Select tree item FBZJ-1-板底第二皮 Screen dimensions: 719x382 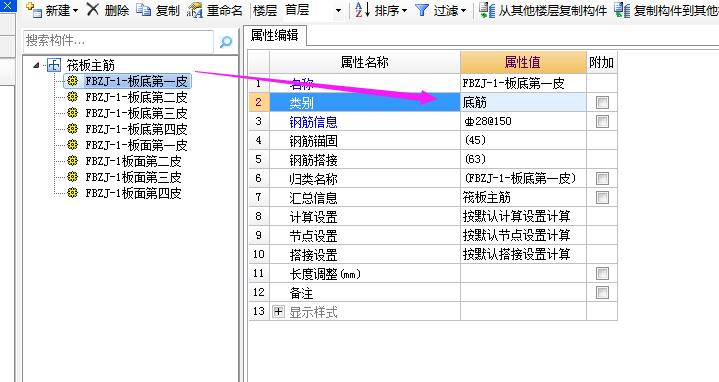tap(136, 97)
